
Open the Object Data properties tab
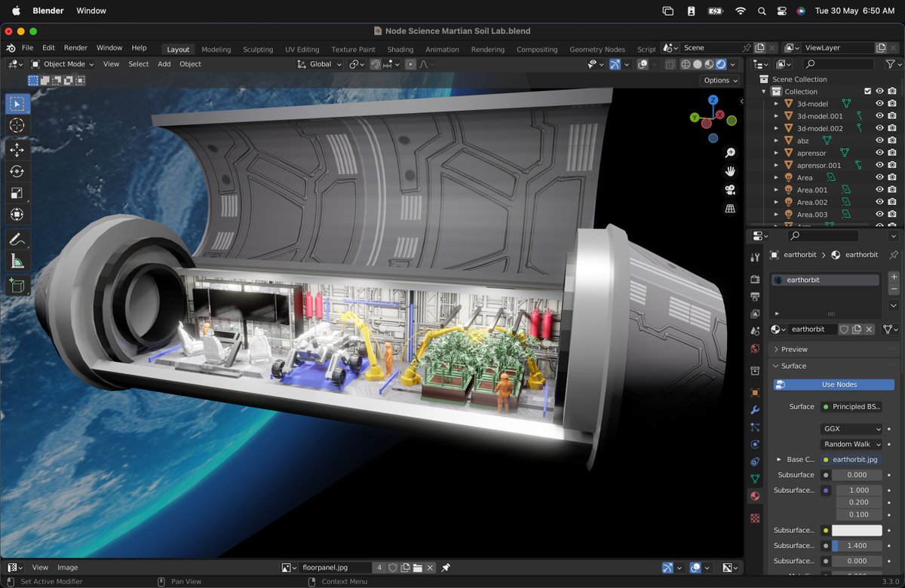[755, 479]
